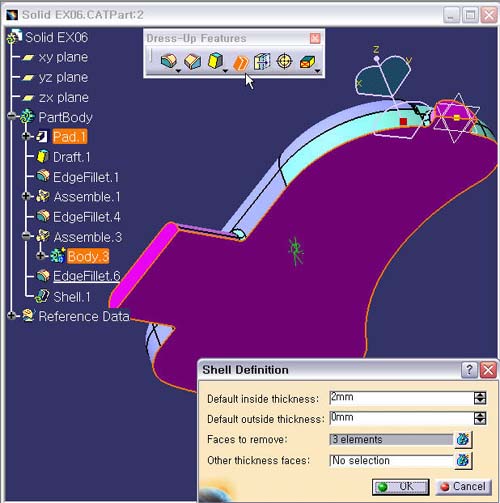Image resolution: width=500 pixels, height=503 pixels.
Task: Expand the Pad.1 tree node
Action: 26,136
